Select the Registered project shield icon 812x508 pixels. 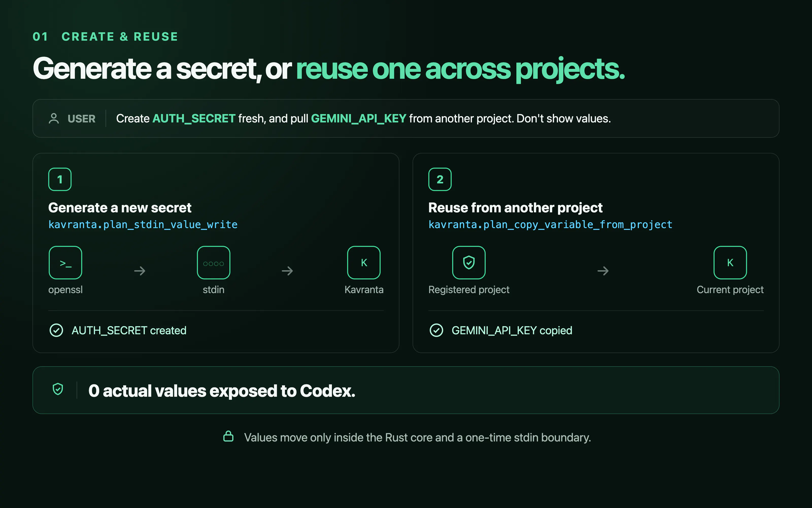[469, 263]
